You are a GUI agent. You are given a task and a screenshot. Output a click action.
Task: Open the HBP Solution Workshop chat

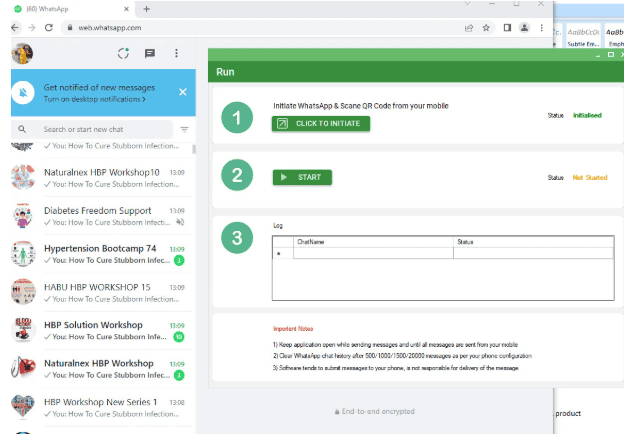[102, 330]
